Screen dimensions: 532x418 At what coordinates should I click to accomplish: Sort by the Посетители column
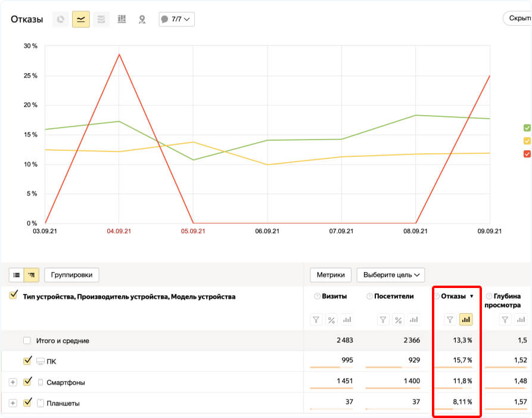pos(394,296)
